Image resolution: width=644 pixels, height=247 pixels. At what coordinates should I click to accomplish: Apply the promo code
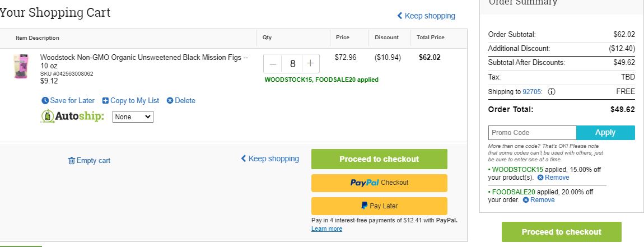(605, 133)
